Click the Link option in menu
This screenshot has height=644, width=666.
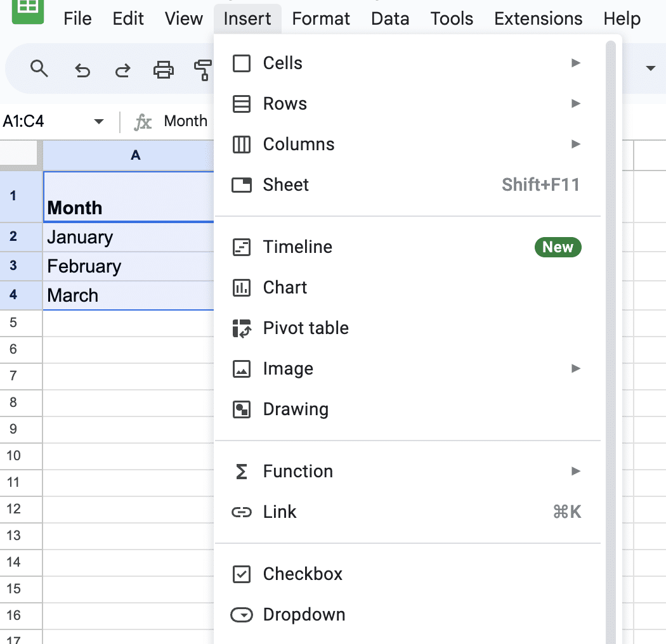280,512
